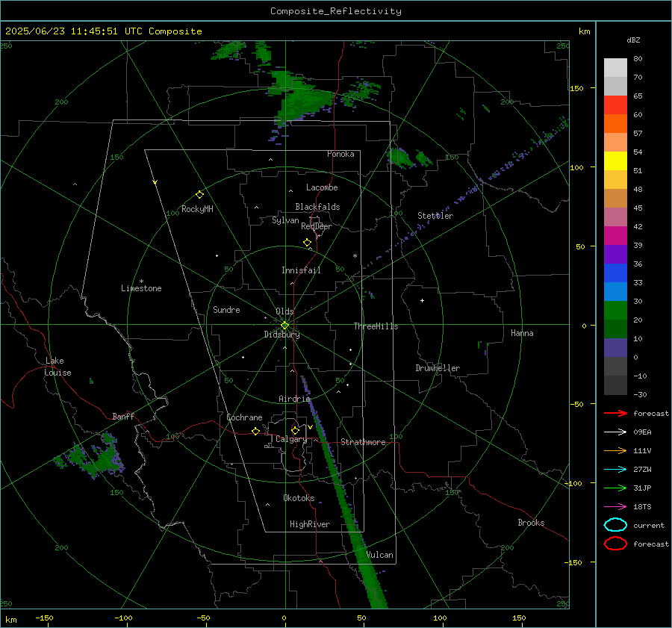
Task: Select the timestamp 2025/06/23 11:45:51 UTC Composite
Action: point(103,31)
